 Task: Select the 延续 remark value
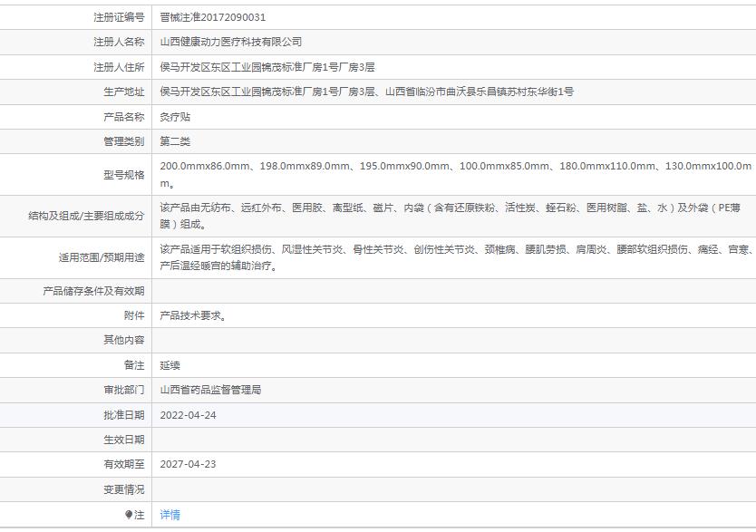(x=170, y=365)
